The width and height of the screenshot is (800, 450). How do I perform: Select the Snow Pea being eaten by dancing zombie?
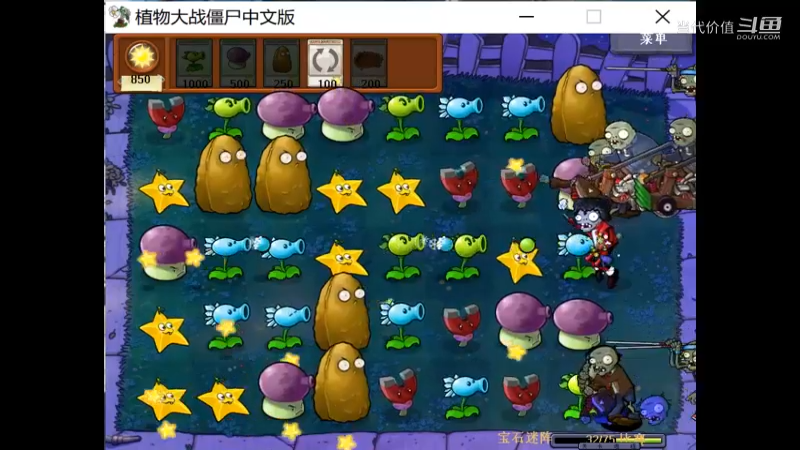(576, 256)
